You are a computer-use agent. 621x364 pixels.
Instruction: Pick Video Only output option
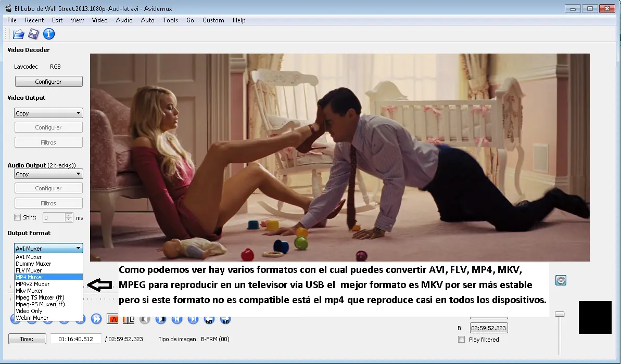click(48, 311)
